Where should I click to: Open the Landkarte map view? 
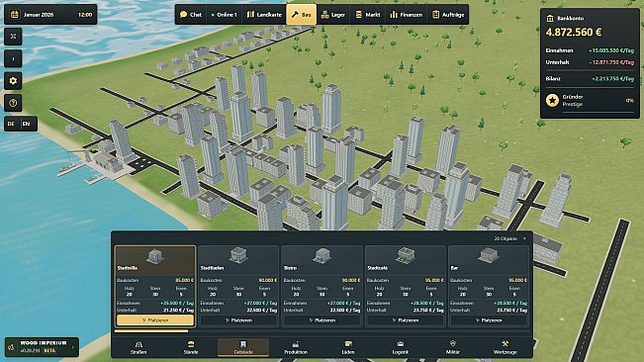264,15
